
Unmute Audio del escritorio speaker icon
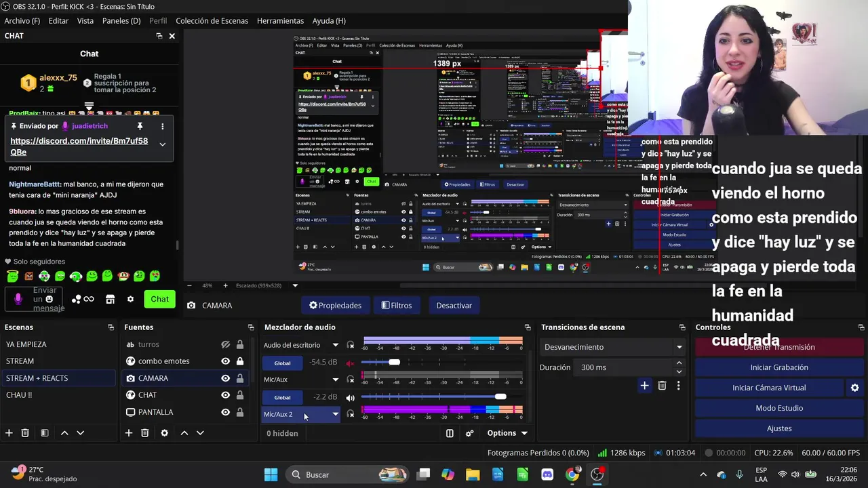coord(351,363)
